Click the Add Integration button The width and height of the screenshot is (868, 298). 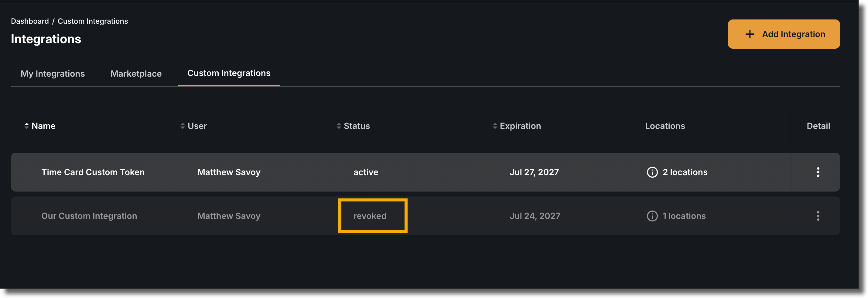click(x=784, y=34)
